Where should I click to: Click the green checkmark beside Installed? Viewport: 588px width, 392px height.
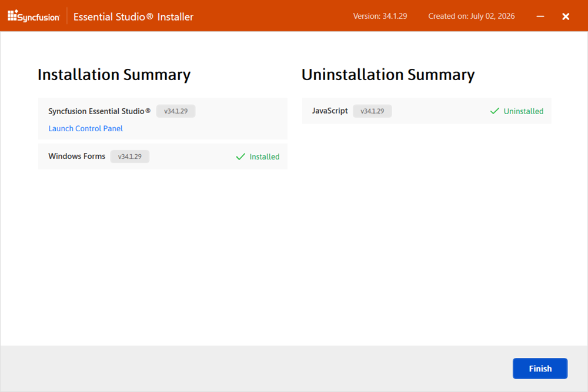point(240,157)
